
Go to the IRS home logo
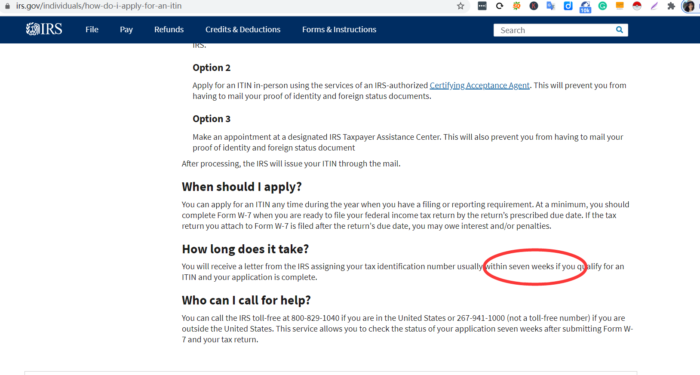click(x=44, y=29)
